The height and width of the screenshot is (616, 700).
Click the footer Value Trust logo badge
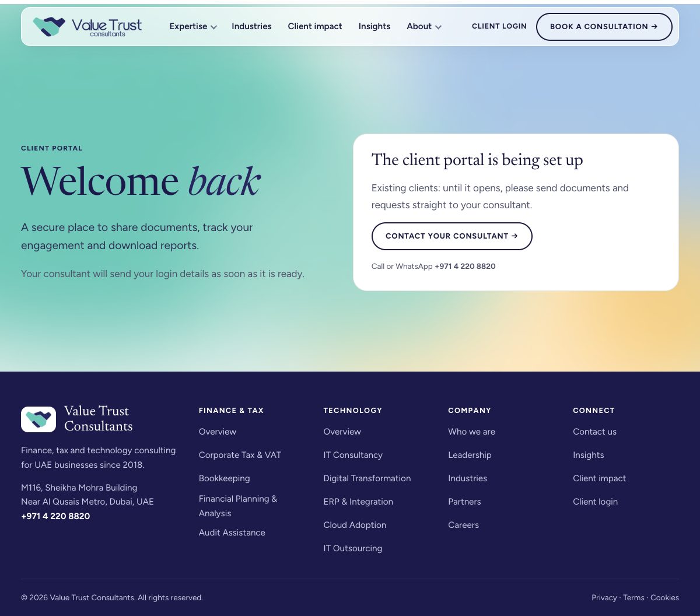click(x=38, y=419)
